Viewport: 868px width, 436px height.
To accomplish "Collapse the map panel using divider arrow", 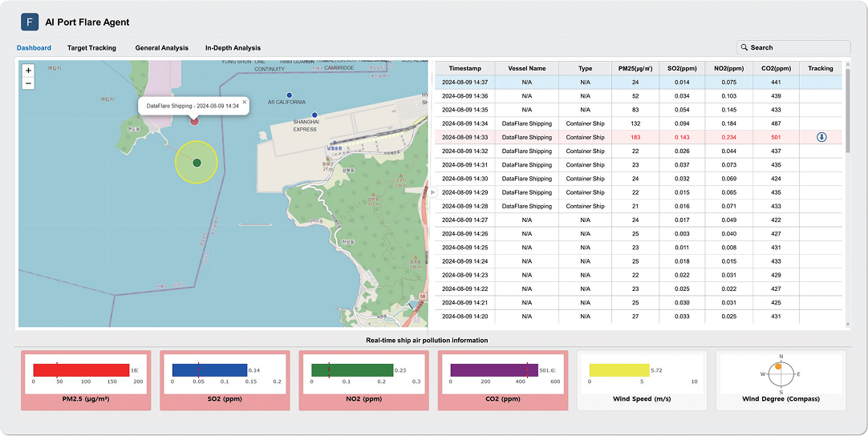I will (433, 192).
